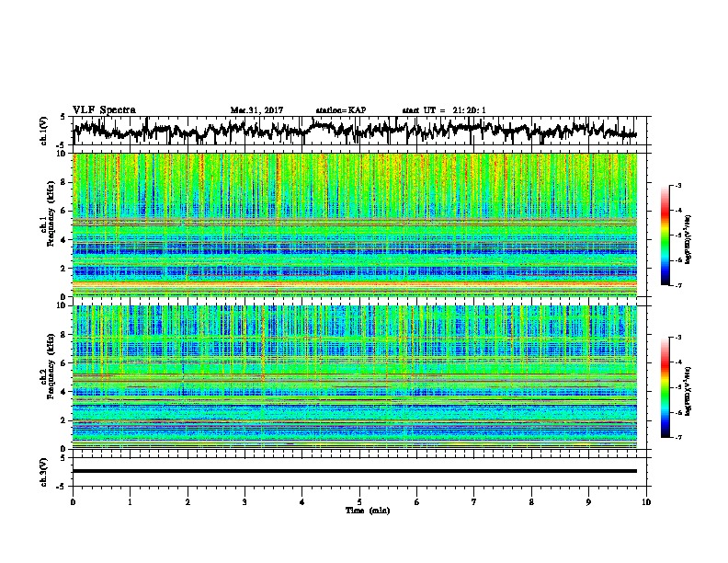This screenshot has width=728, height=563.
Task: Click time axis tick label '3'
Action: (245, 502)
